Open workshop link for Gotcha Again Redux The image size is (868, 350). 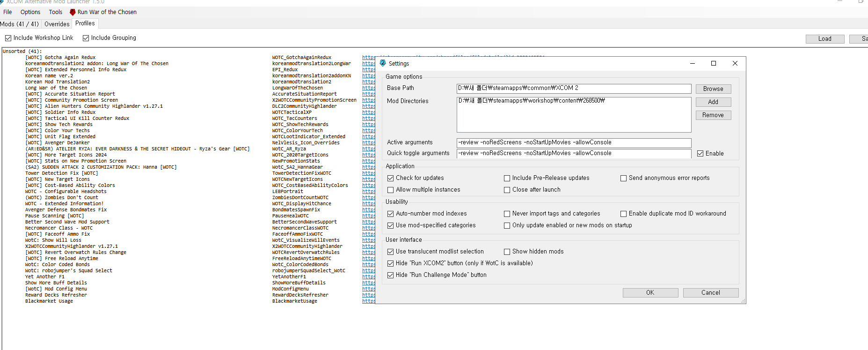tap(369, 58)
